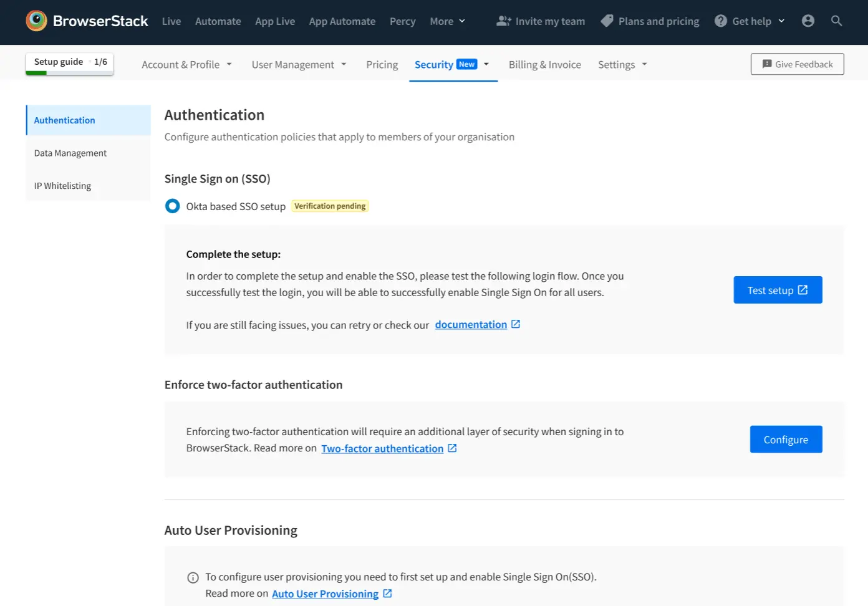Screen dimensions: 868x606
Task: Click Configure for two-factor authentication
Action: pos(785,440)
